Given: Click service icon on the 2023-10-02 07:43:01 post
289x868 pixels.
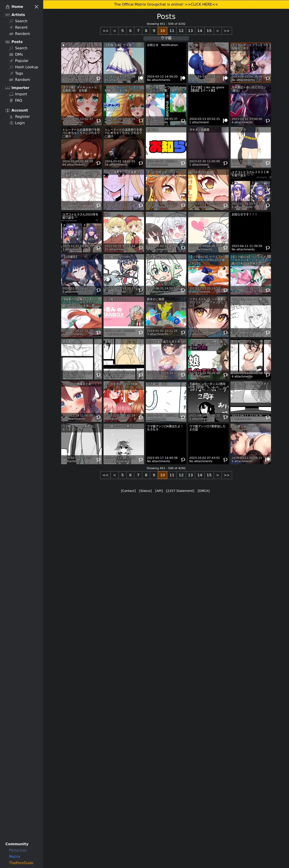Looking at the screenshot, I should click(x=225, y=460).
